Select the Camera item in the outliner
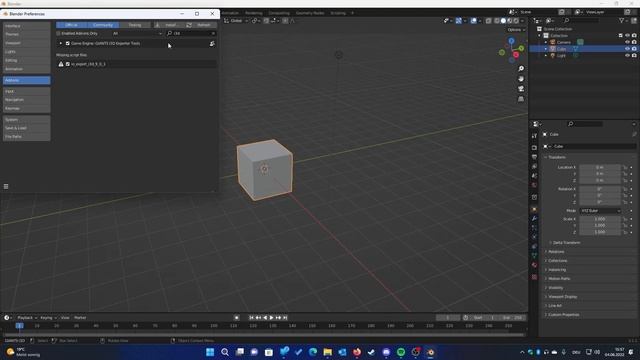Image resolution: width=640 pixels, height=360 pixels. click(564, 42)
